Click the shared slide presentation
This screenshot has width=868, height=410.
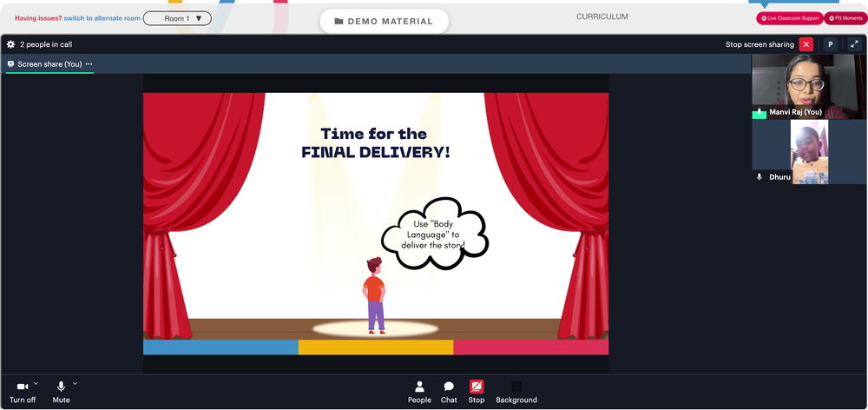click(x=376, y=223)
